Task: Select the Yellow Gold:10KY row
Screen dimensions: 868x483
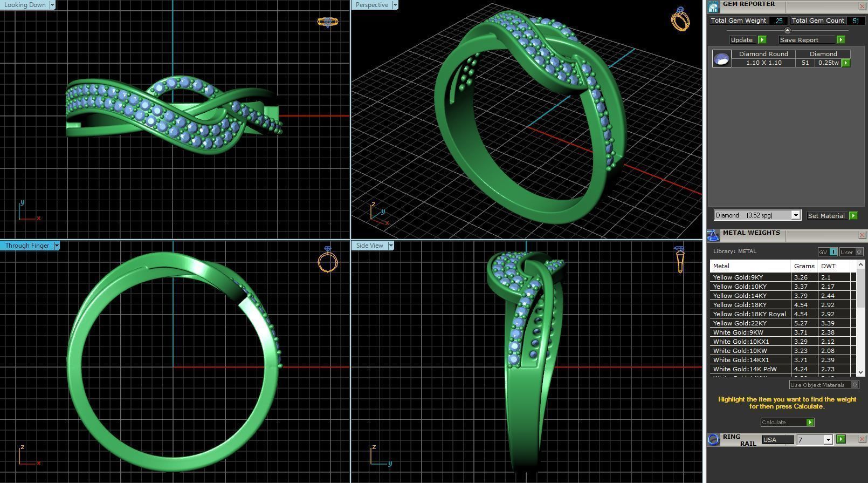Action: 783,287
